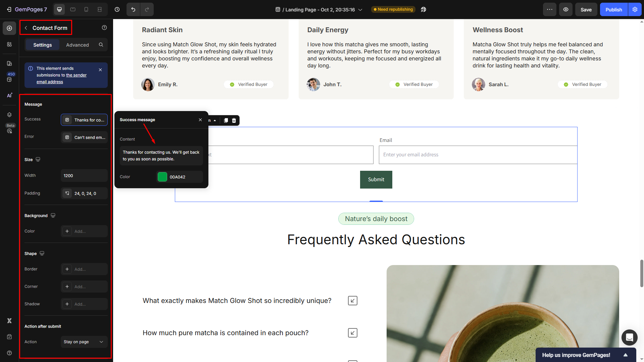The height and width of the screenshot is (362, 644).
Task: Select the Advanced tab
Action: coord(78,45)
